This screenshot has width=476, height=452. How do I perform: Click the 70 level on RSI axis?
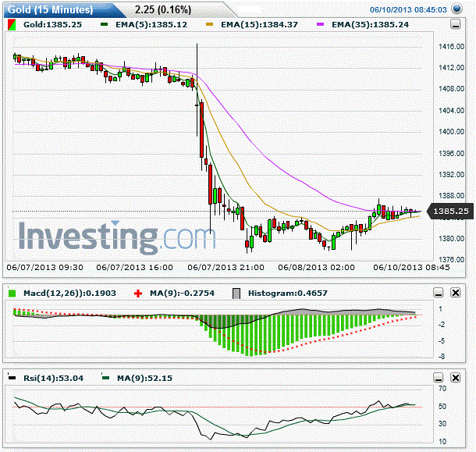442,389
